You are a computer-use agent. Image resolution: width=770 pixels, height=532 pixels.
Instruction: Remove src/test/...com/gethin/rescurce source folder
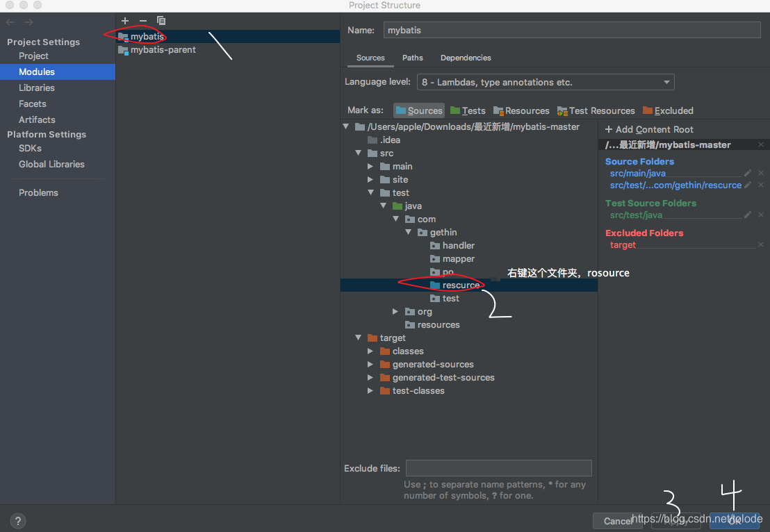761,185
